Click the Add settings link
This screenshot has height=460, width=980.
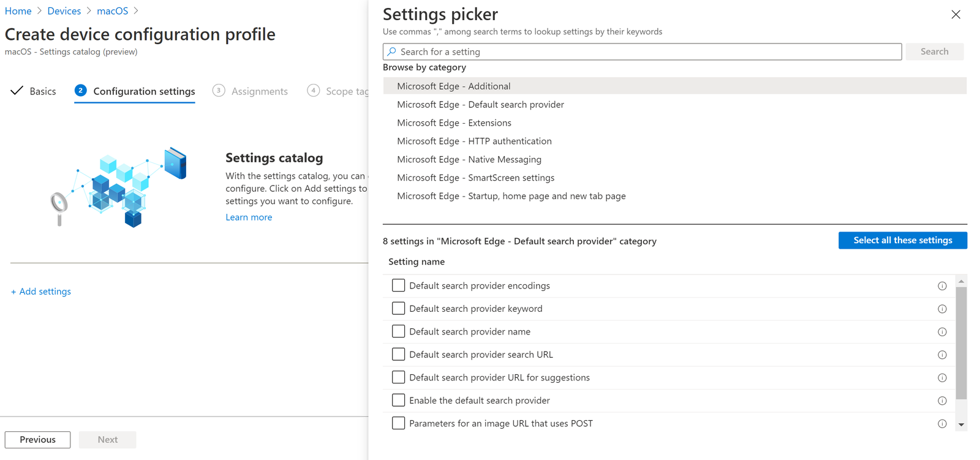click(41, 292)
